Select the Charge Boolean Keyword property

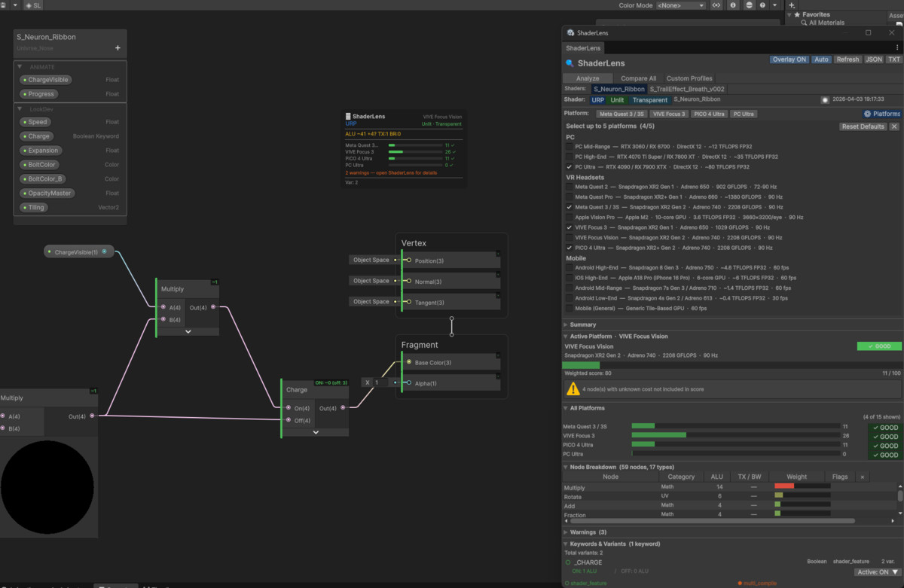point(36,136)
